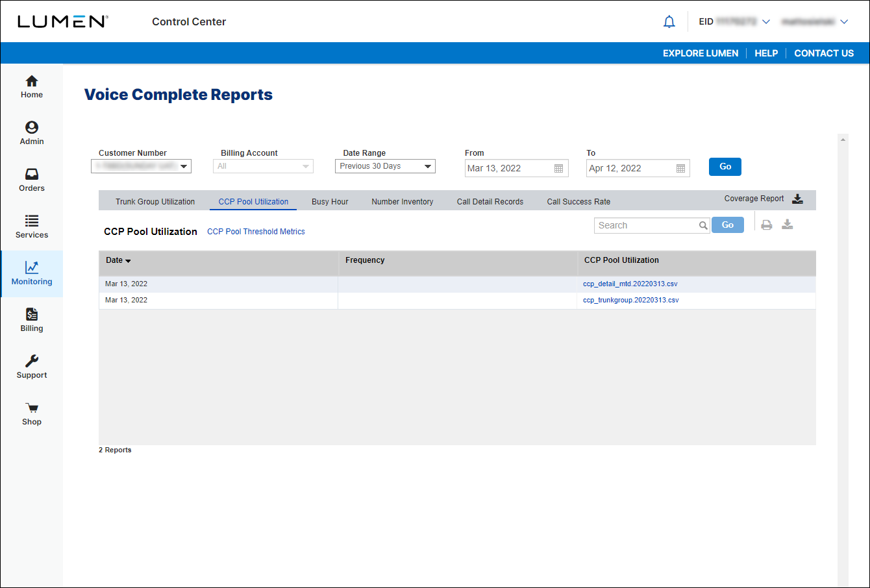
Task: Open CONTACT US link
Action: (x=824, y=53)
